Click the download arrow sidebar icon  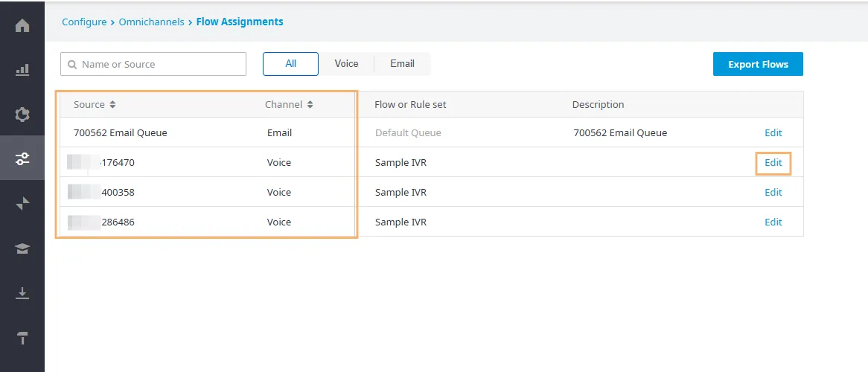[22, 293]
